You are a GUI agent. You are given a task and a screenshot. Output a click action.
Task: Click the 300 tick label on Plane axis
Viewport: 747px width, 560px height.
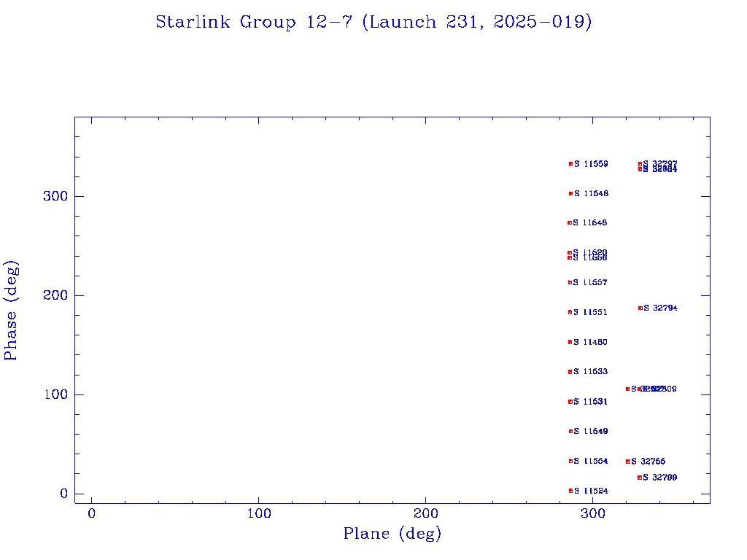[592, 514]
